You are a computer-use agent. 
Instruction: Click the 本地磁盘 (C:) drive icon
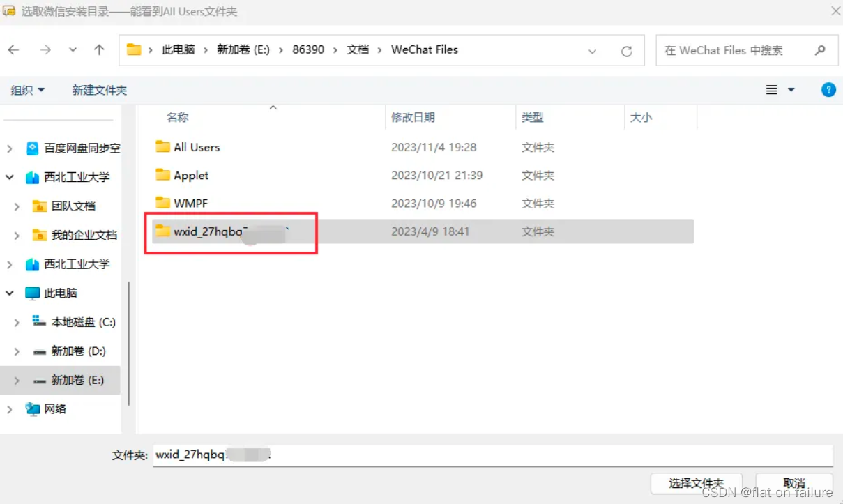click(40, 321)
